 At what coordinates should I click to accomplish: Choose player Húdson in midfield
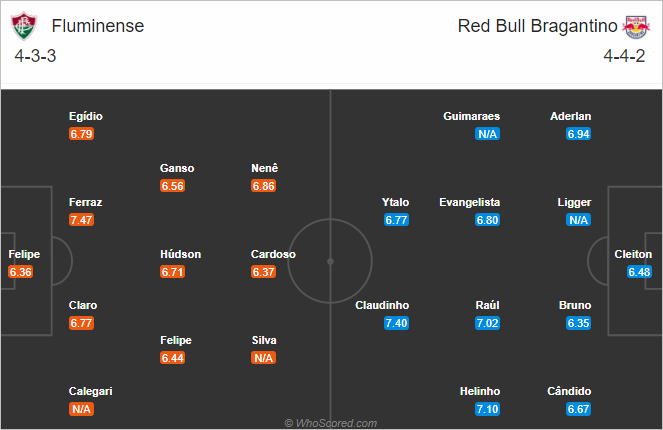181,254
